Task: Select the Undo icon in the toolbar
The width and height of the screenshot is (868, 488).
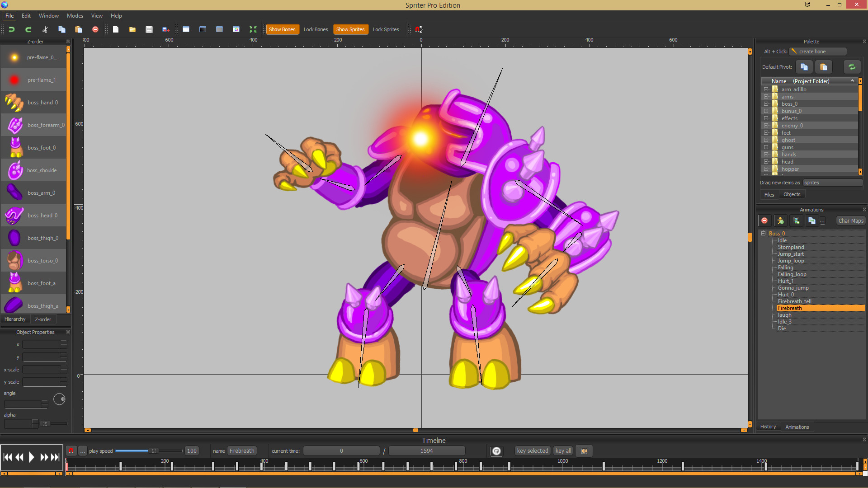Action: [x=12, y=29]
